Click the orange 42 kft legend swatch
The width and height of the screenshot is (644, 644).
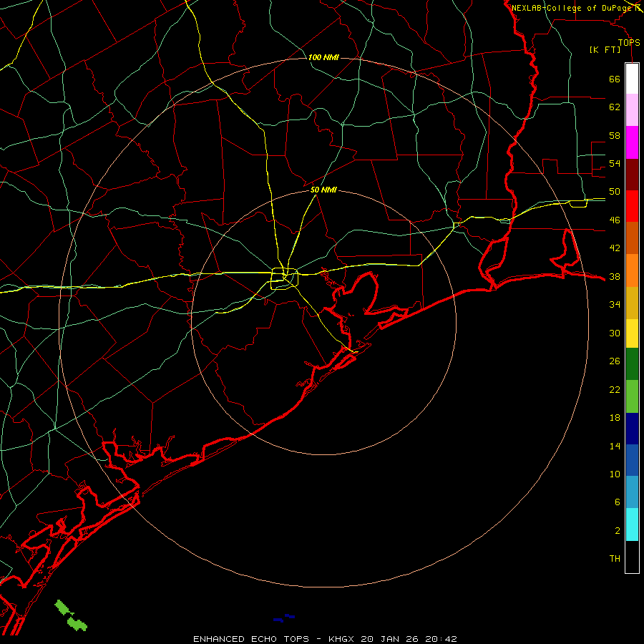(632, 270)
